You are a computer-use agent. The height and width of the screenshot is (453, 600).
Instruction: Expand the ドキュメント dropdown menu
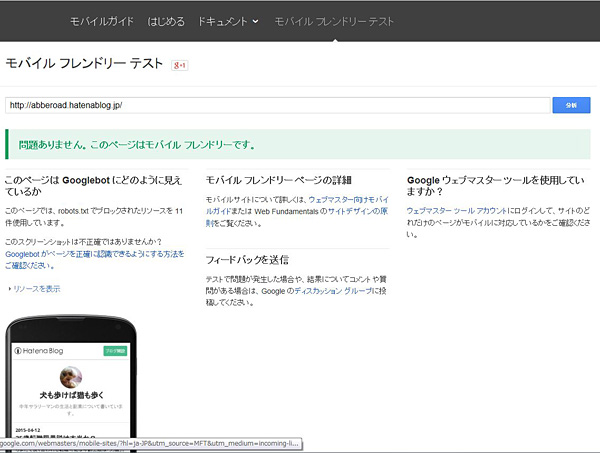click(228, 21)
